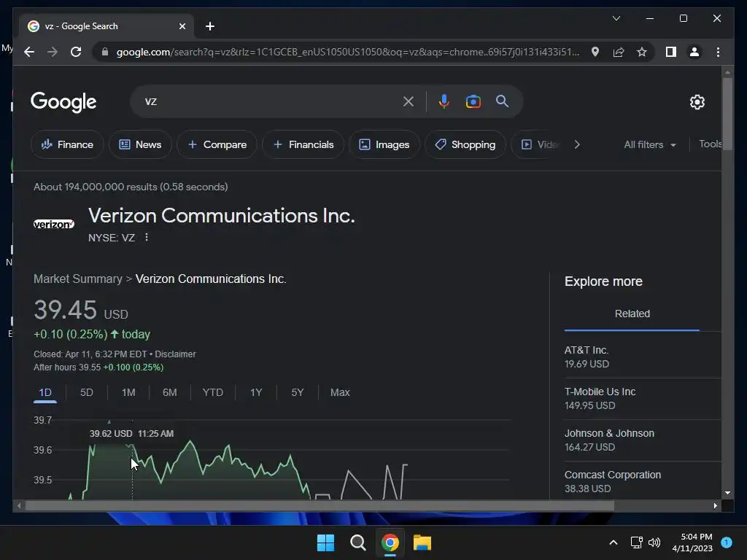Click the Google logo
The width and height of the screenshot is (747, 560).
click(63, 102)
